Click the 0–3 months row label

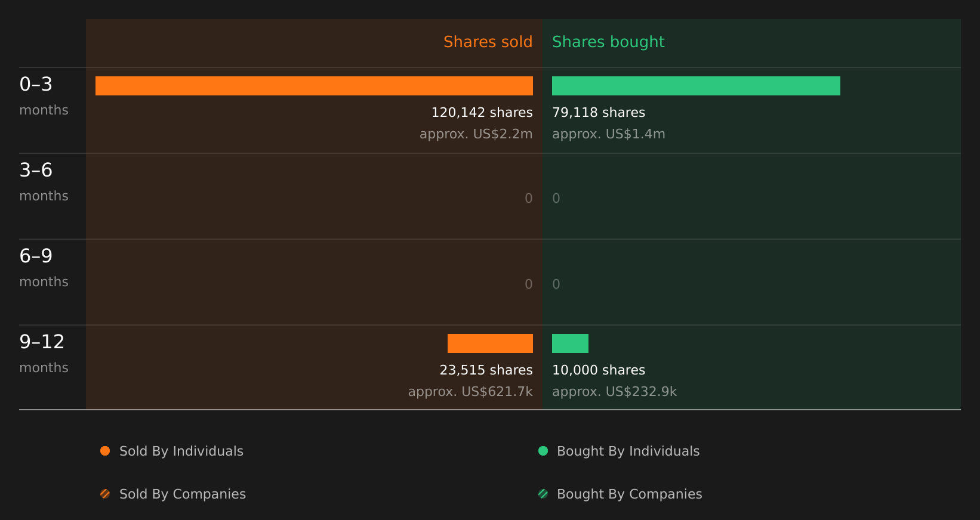pos(44,96)
